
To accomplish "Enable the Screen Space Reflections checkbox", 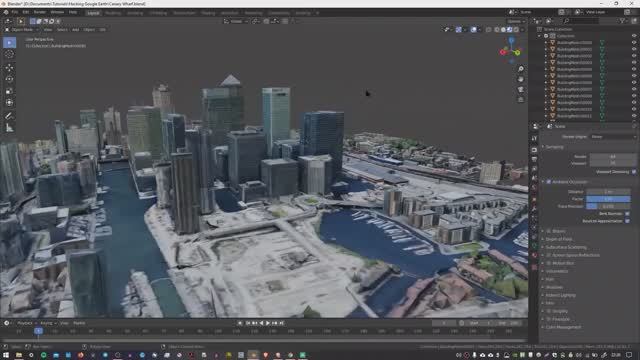I will (x=549, y=255).
